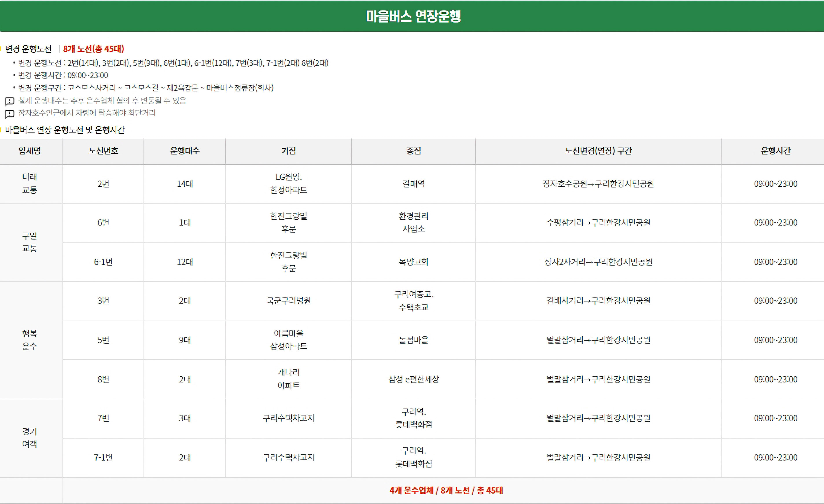Click the 노선변경(연장) 구간 column header
The height and width of the screenshot is (504, 824).
pos(598,151)
